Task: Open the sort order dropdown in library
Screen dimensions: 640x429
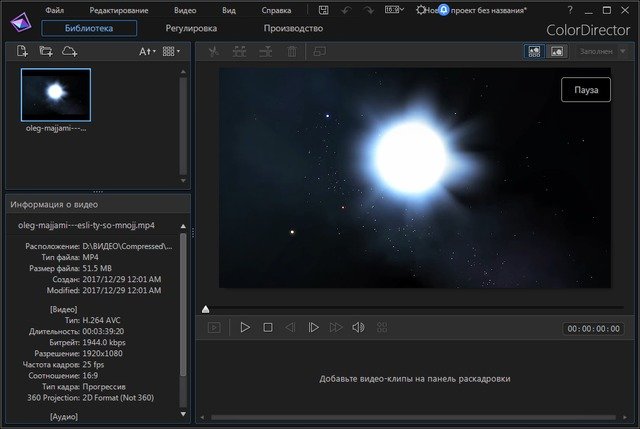Action: pos(147,50)
